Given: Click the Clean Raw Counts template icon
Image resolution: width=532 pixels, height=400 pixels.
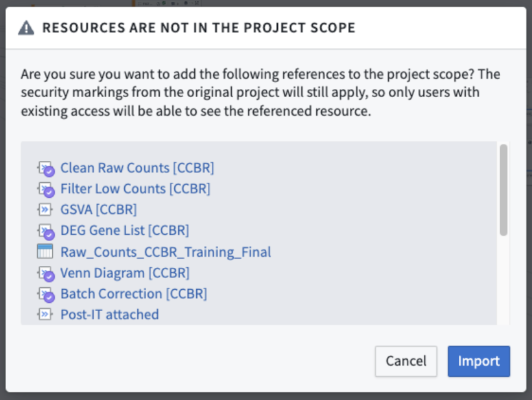Looking at the screenshot, I should [46, 168].
